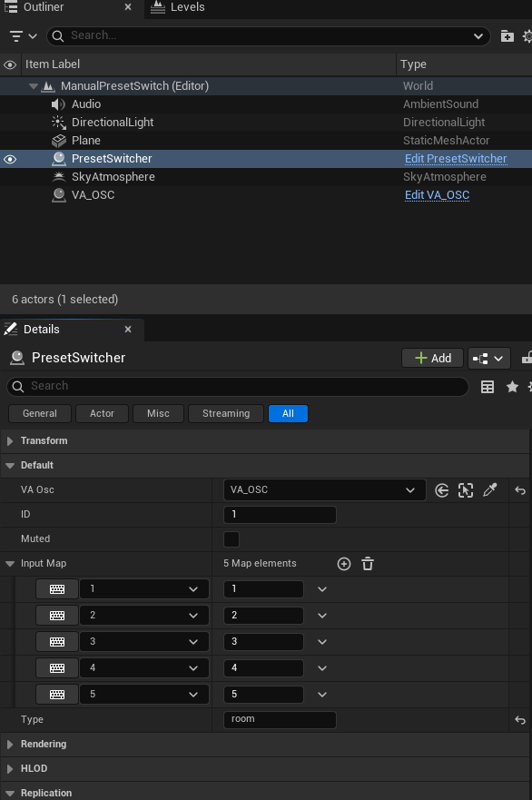Hide PresetSwitcher using its eye icon
This screenshot has height=800, width=532.
tap(10, 159)
